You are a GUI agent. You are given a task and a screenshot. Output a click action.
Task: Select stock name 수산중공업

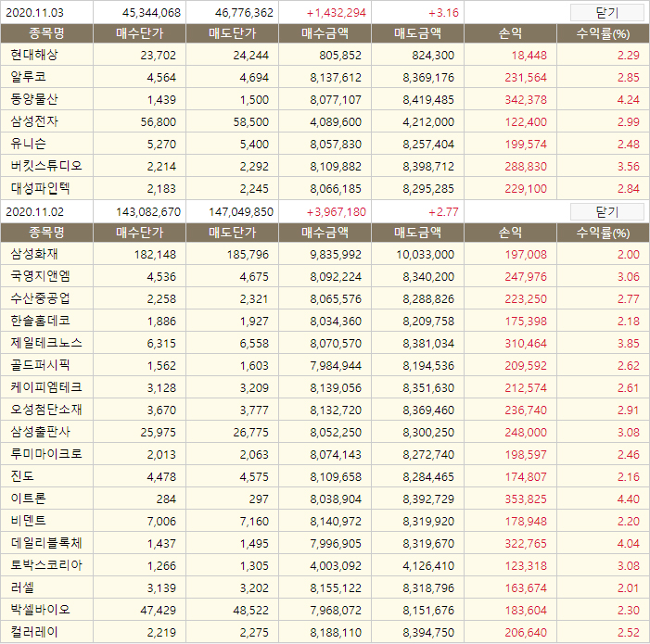click(x=40, y=298)
